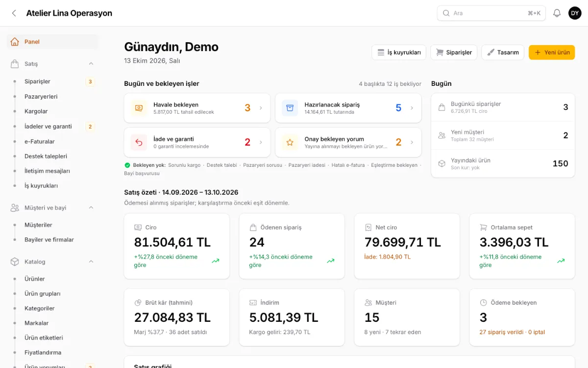Image resolution: width=588 pixels, height=368 pixels.
Task: Open the DY user avatar menu
Action: (575, 13)
